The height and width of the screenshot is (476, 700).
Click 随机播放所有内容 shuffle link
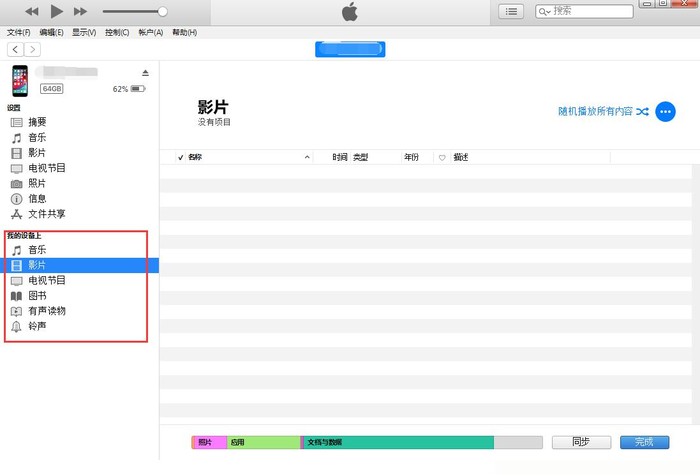pyautogui.click(x=603, y=111)
